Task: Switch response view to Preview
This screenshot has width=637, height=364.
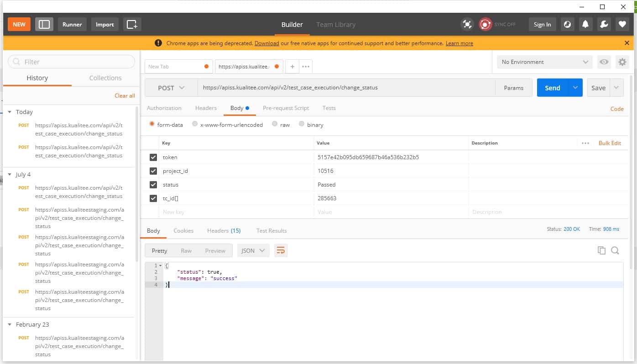Action: coord(215,250)
